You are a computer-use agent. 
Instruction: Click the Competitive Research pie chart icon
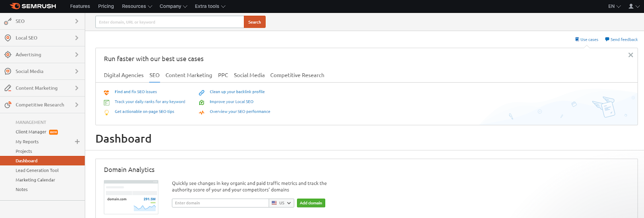[x=8, y=105]
